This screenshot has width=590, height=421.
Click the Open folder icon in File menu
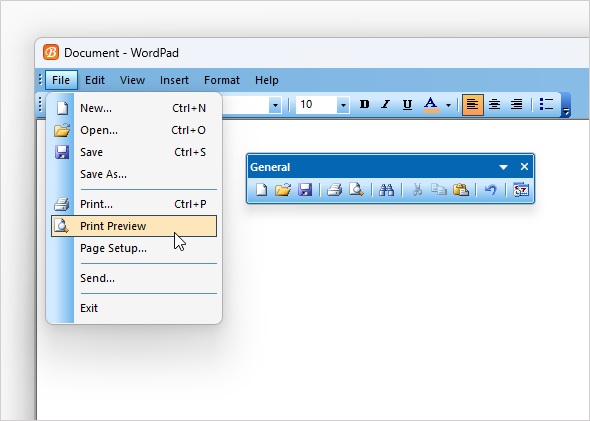(x=62, y=130)
